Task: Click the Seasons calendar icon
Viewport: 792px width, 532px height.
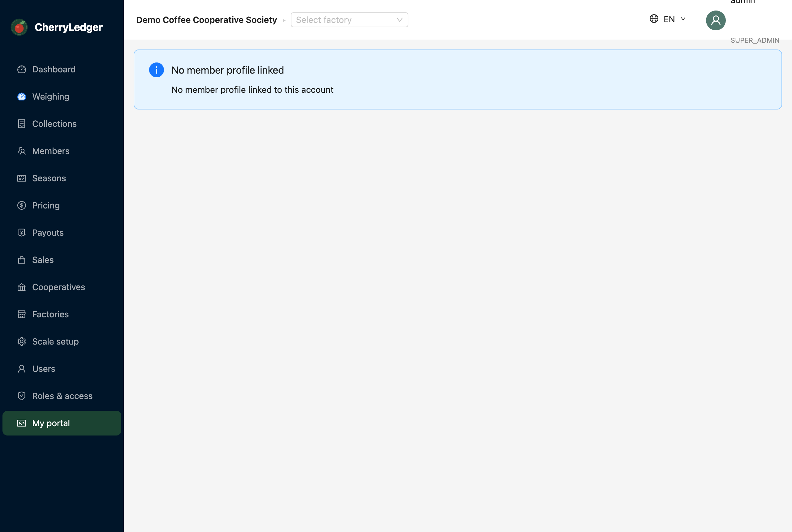Action: pos(22,178)
